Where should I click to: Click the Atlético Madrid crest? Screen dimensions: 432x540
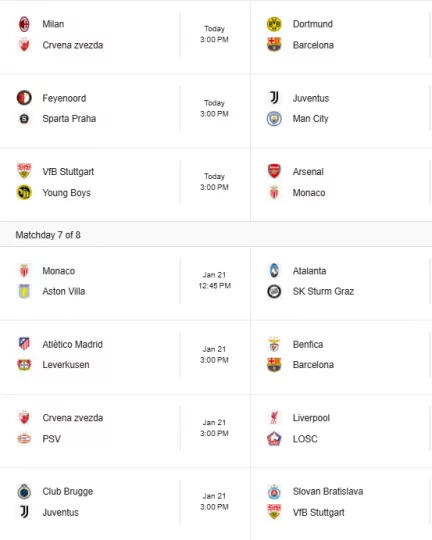pyautogui.click(x=24, y=344)
